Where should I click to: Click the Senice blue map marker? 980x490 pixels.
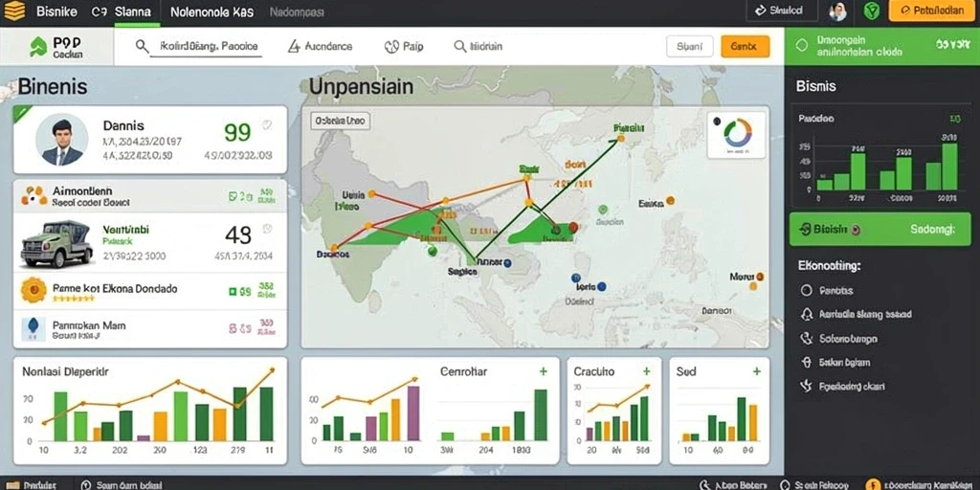(507, 263)
